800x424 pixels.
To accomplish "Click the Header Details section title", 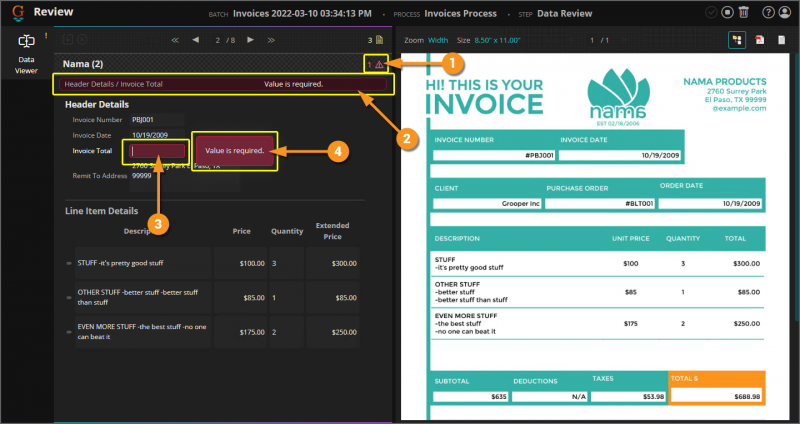I will tap(97, 105).
